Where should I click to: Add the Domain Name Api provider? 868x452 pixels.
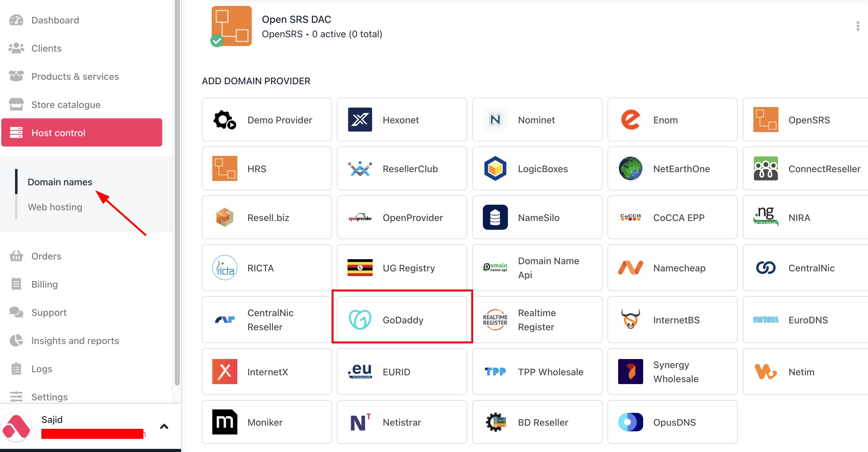click(537, 268)
